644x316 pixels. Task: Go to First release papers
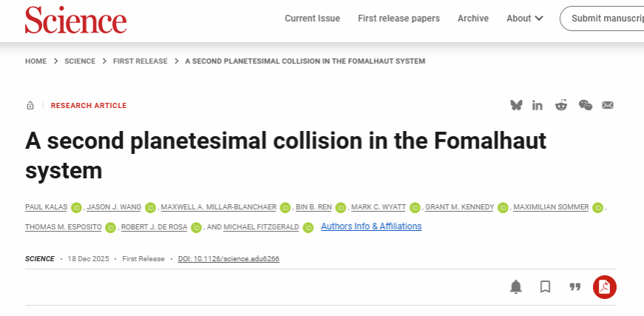[398, 19]
